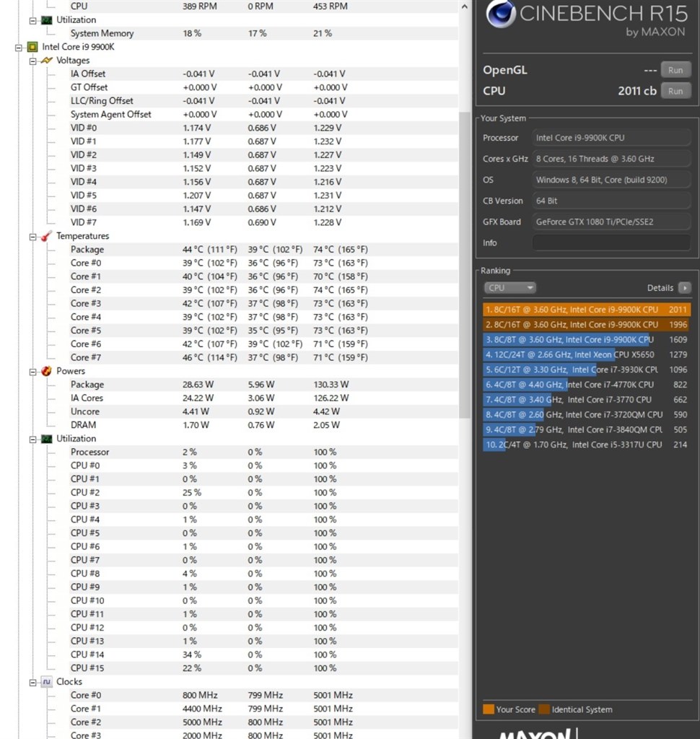
Task: Click the scrollbar up arrow
Action: 464,6
